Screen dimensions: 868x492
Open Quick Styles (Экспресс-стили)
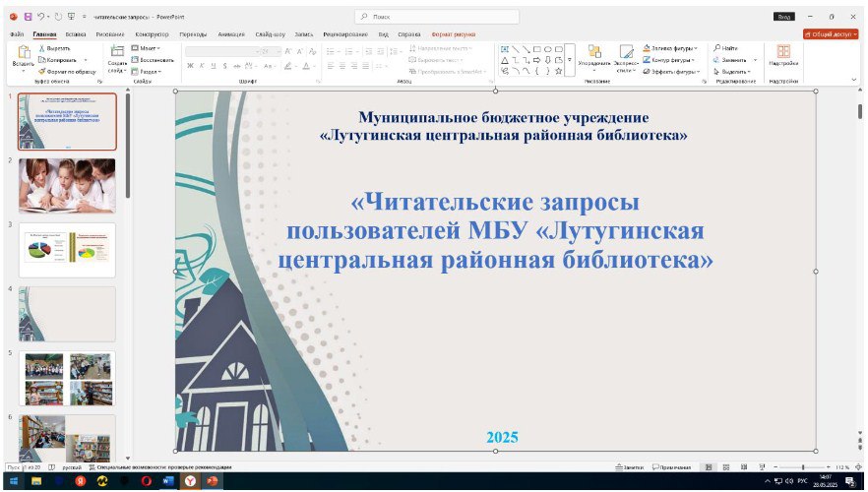pyautogui.click(x=626, y=58)
